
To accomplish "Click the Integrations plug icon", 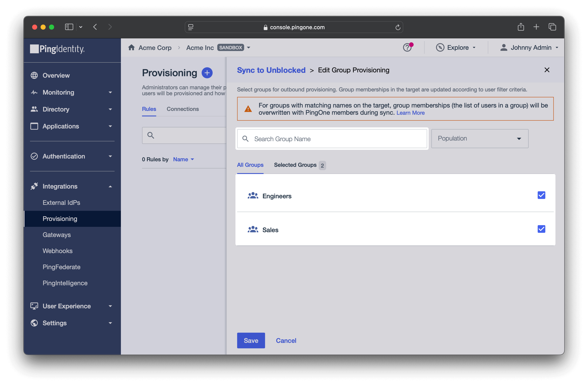I will pyautogui.click(x=34, y=186).
